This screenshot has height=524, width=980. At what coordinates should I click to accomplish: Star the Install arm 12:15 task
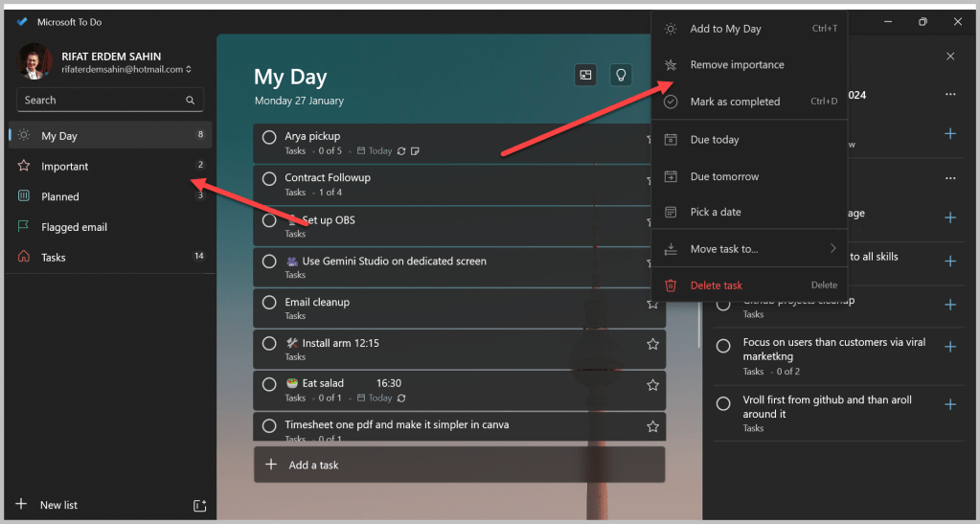pyautogui.click(x=652, y=344)
